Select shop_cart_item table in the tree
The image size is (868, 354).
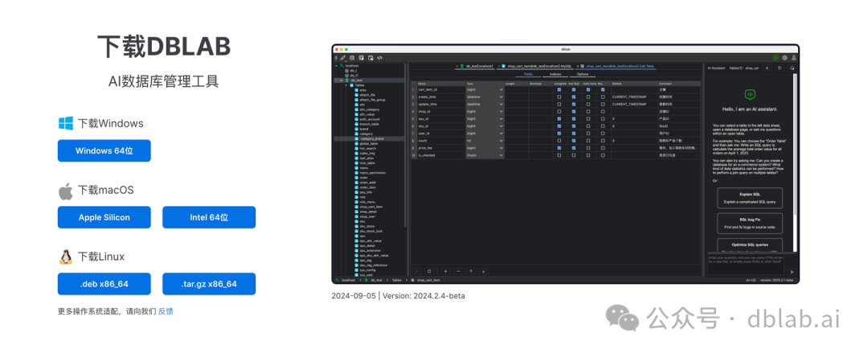click(x=371, y=206)
